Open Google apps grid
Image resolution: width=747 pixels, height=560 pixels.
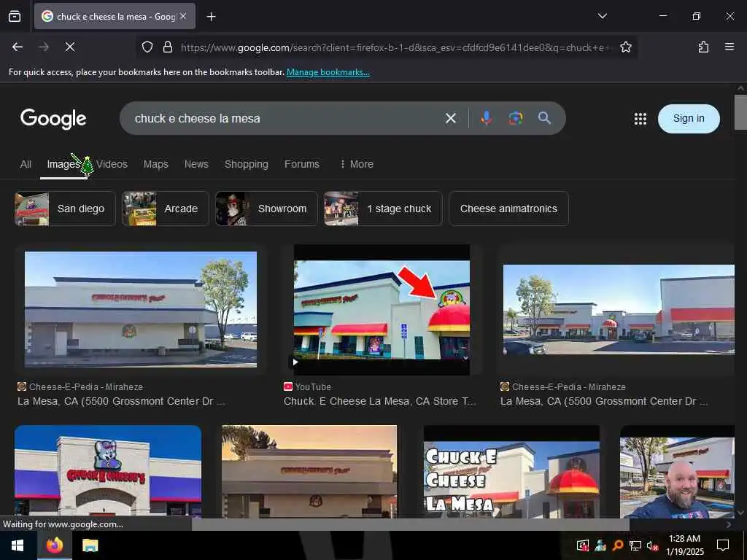(x=640, y=119)
